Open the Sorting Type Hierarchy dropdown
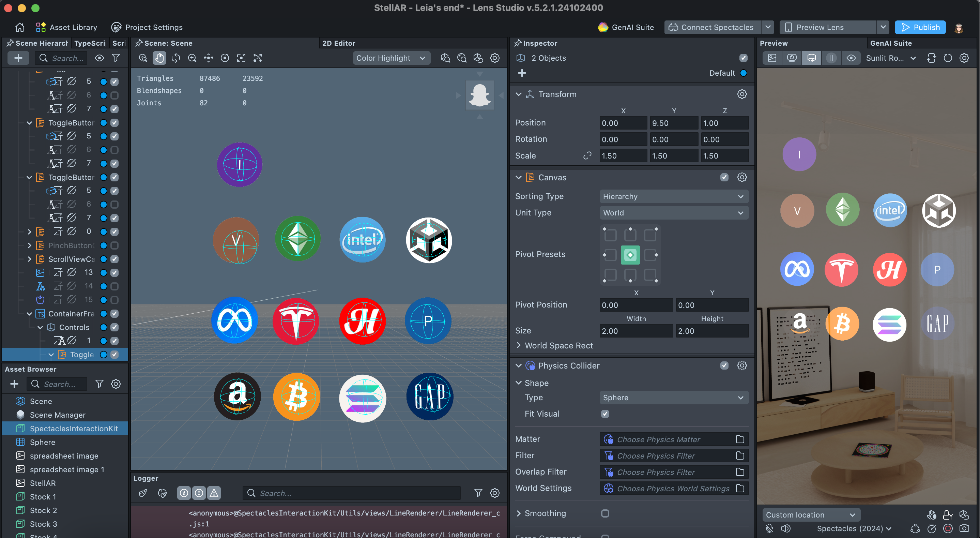This screenshot has width=980, height=538. pyautogui.click(x=673, y=196)
